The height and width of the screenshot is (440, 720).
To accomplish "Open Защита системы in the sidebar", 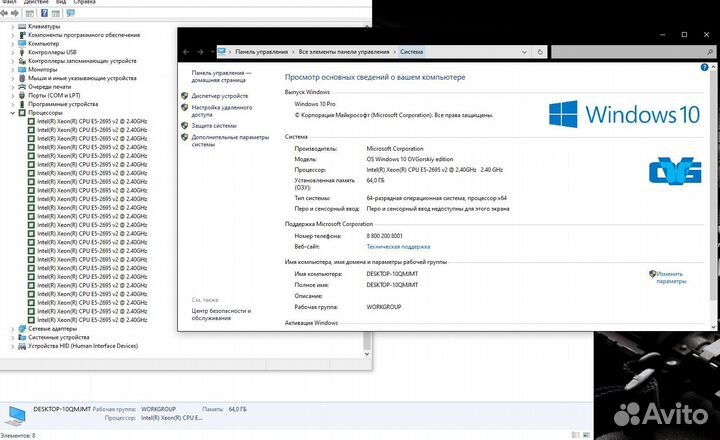I will pyautogui.click(x=214, y=126).
